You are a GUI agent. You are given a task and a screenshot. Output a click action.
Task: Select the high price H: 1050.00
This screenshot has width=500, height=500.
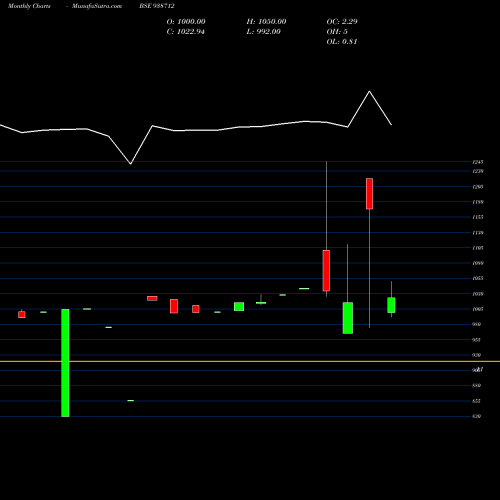(266, 22)
